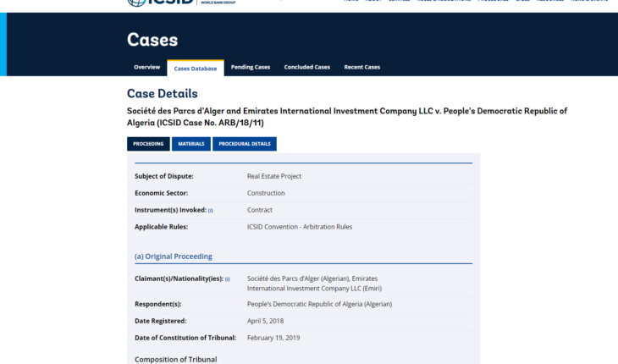Click the Subject of Dispute label
Screen dimensions: 618x364
tap(164, 176)
